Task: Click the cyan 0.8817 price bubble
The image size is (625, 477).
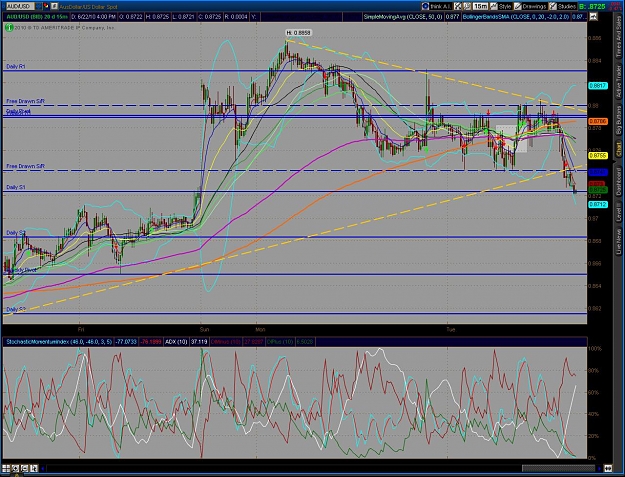Action: point(598,86)
